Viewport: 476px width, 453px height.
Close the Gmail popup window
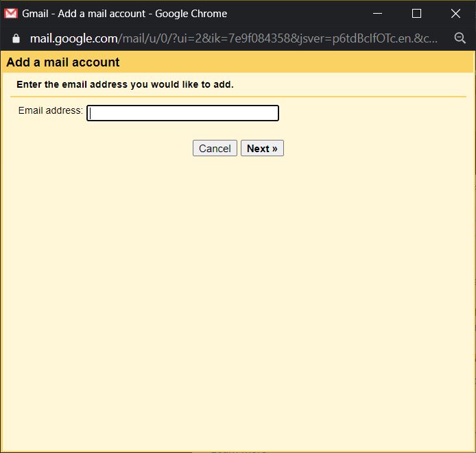tap(455, 13)
